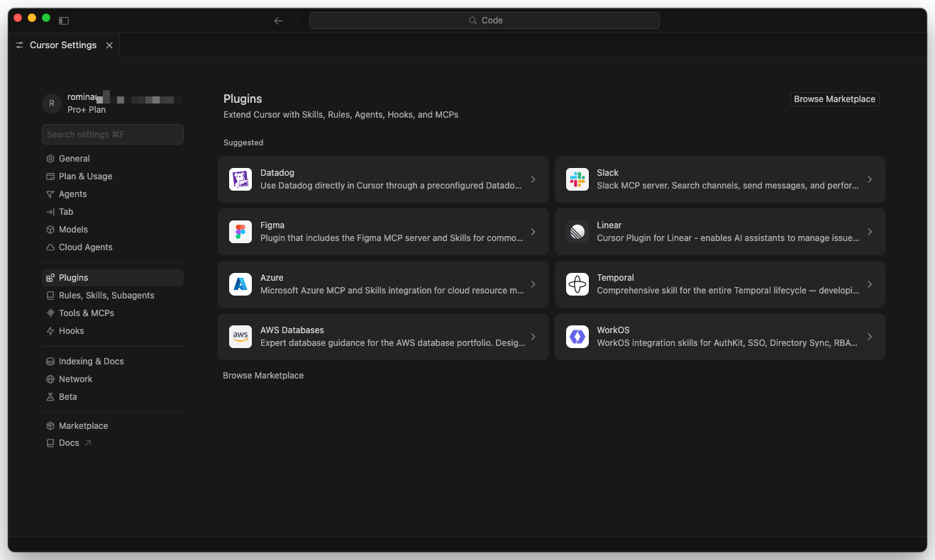
Task: Click the General gear icon in sidebar
Action: [x=50, y=159]
